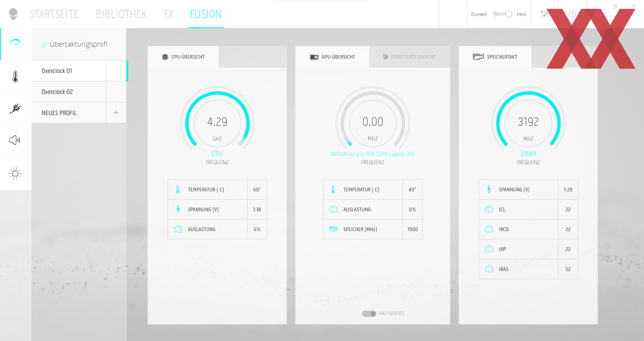
Task: Click the Alienware head logo icon
Action: (x=13, y=14)
